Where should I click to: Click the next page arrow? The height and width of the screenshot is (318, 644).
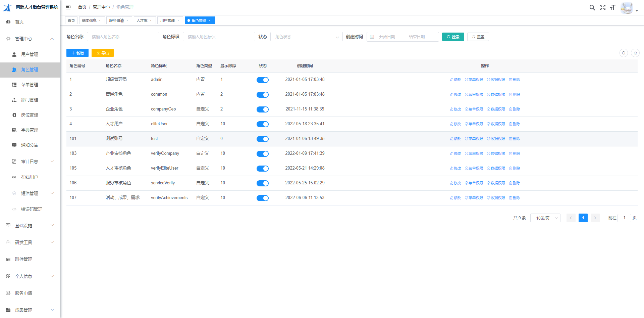pos(595,218)
